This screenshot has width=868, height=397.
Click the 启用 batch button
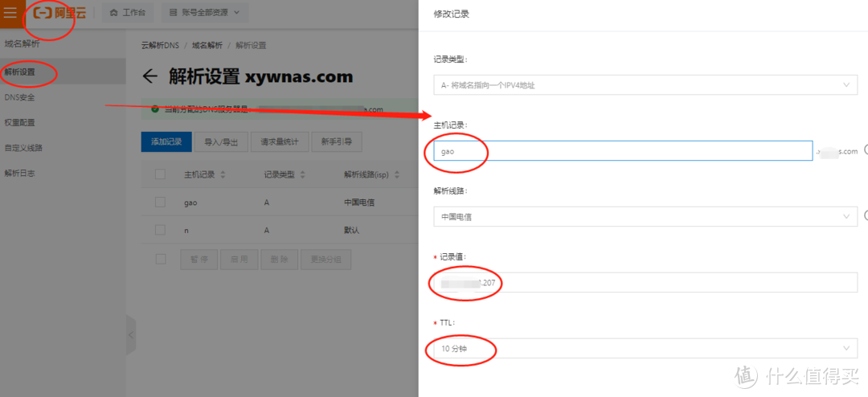pyautogui.click(x=240, y=259)
